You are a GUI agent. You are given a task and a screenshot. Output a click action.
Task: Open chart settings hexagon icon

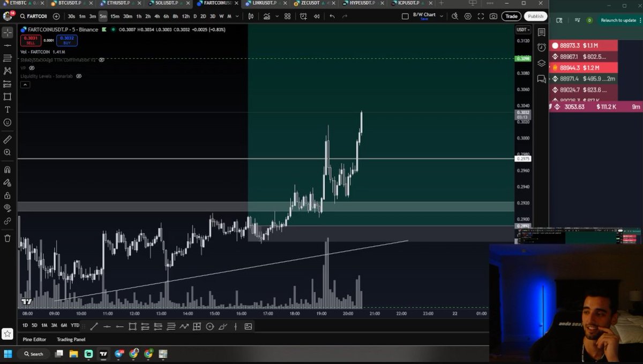coord(468,17)
